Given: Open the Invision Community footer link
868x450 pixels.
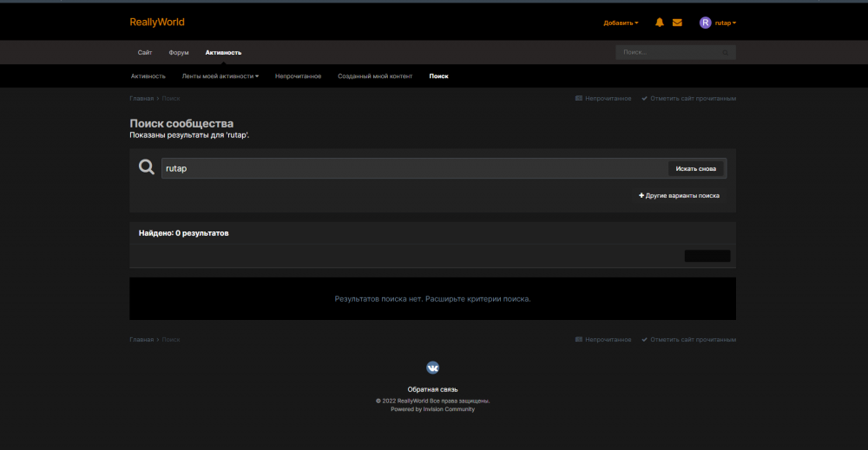Looking at the screenshot, I should 432,409.
